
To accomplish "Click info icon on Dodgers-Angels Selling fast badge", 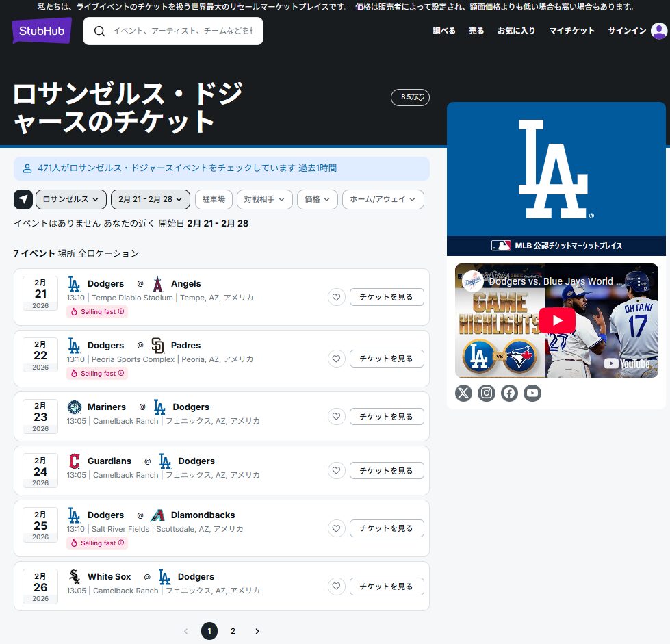I will (121, 311).
